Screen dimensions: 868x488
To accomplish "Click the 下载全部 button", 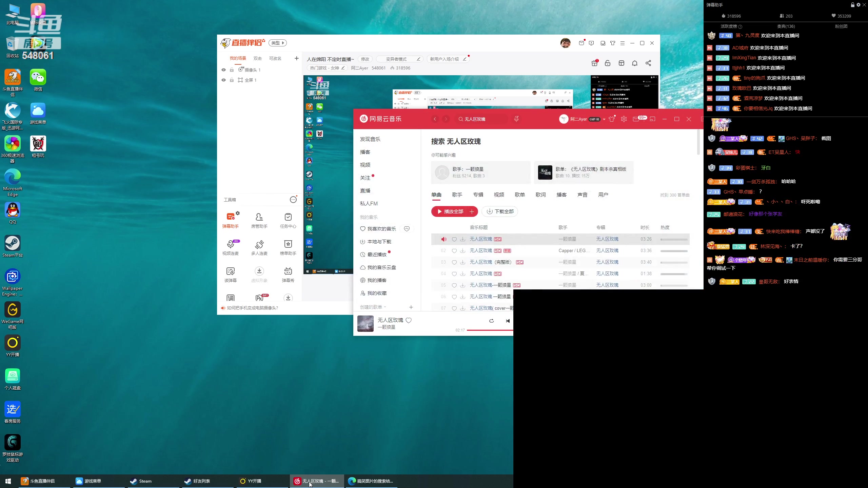I will click(500, 211).
